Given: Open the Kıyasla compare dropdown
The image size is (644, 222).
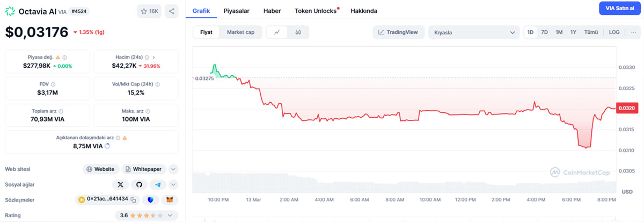Looking at the screenshot, I should click(x=474, y=32).
